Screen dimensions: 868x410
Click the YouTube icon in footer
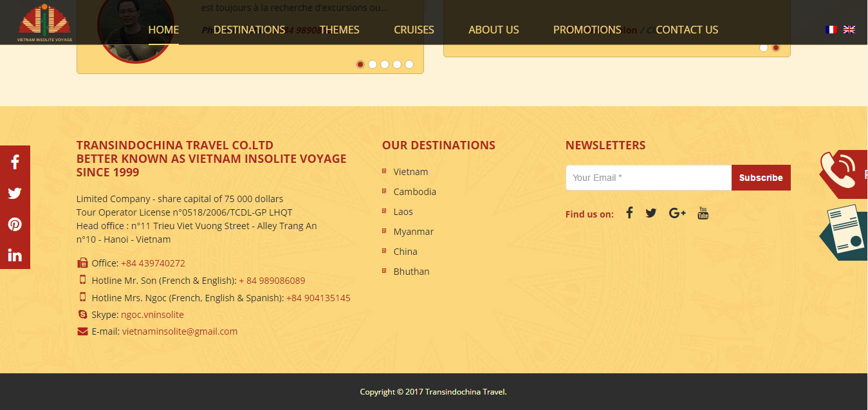[703, 213]
